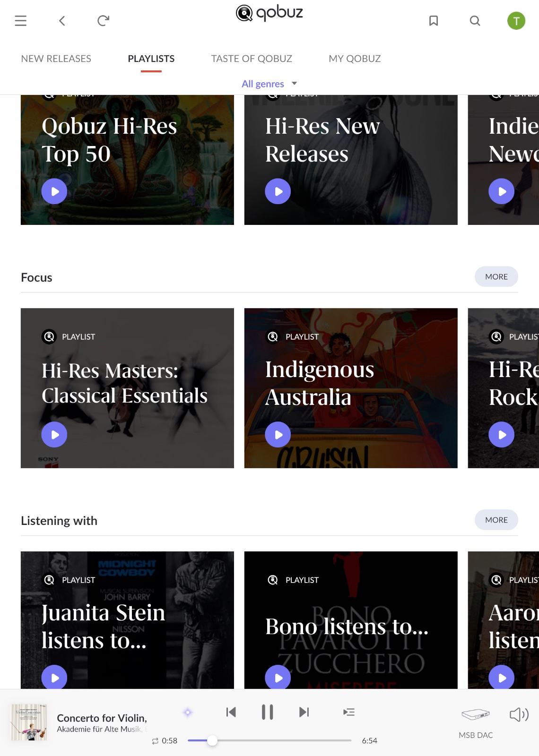Toggle repeat mode in the player
Screen dimensions: 539x756
click(x=155, y=741)
